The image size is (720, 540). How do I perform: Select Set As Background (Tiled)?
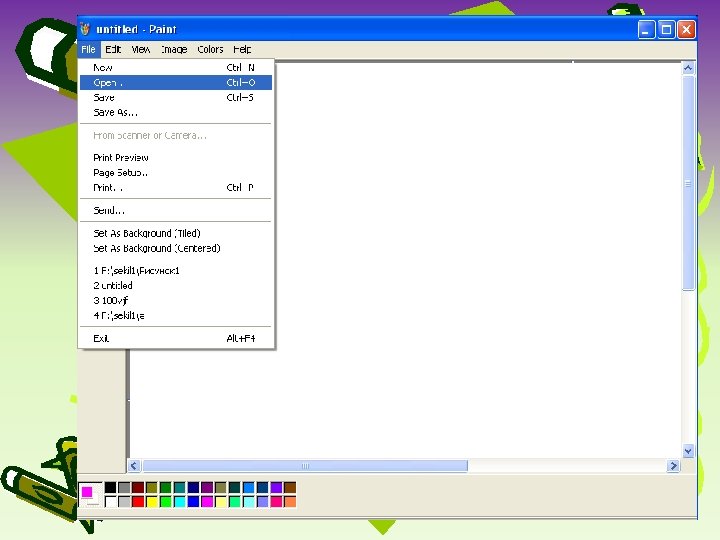click(176, 233)
